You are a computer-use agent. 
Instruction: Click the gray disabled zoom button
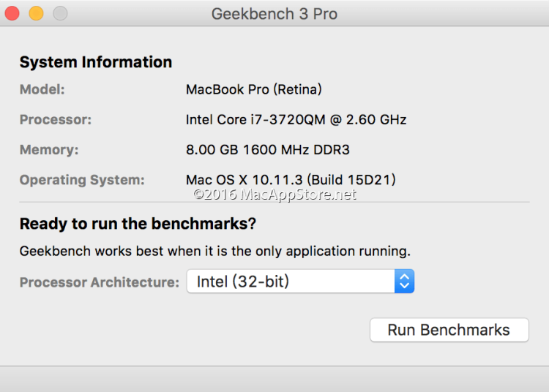coord(60,13)
